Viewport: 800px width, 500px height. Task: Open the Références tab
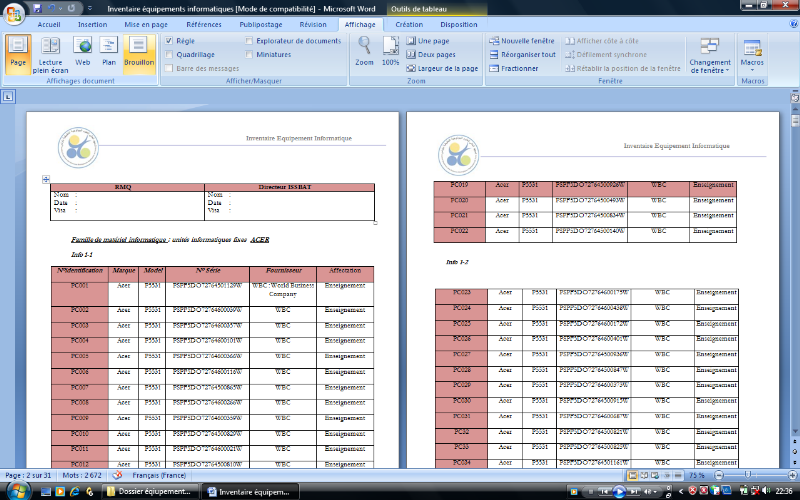pyautogui.click(x=204, y=24)
